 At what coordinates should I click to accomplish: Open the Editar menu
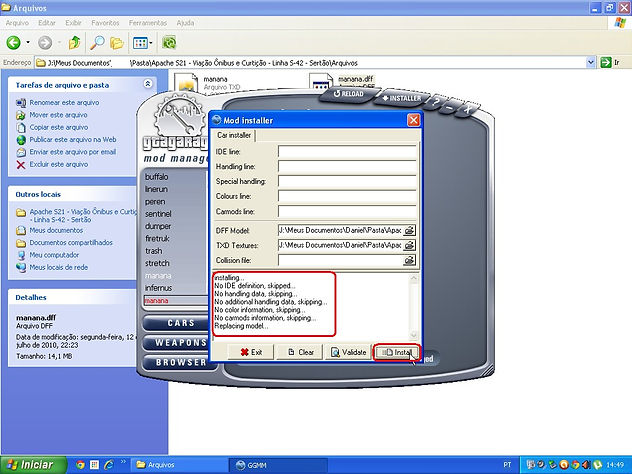pyautogui.click(x=47, y=23)
